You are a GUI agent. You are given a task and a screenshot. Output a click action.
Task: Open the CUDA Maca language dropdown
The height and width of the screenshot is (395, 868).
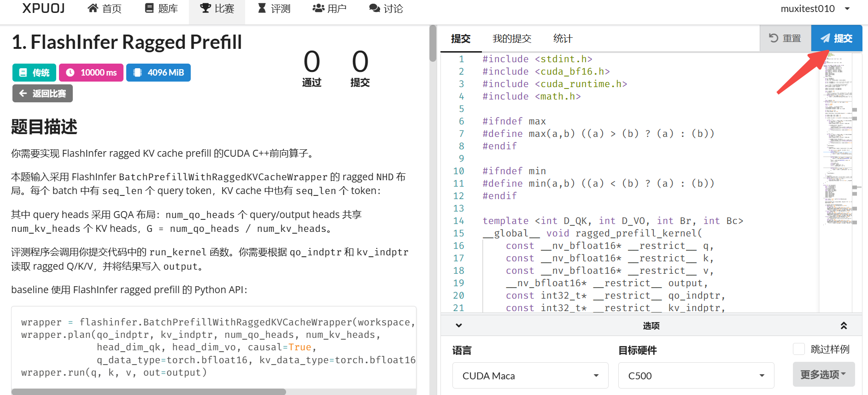point(530,376)
